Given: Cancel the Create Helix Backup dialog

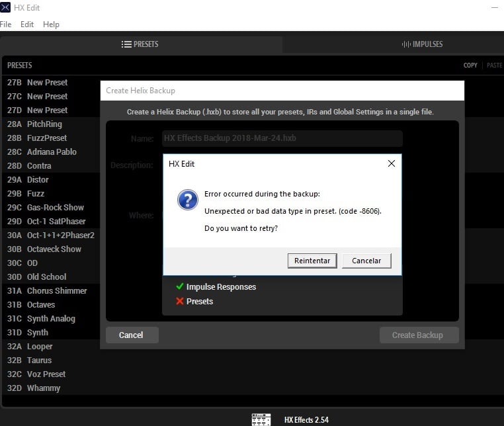Looking at the screenshot, I should pyautogui.click(x=132, y=335).
